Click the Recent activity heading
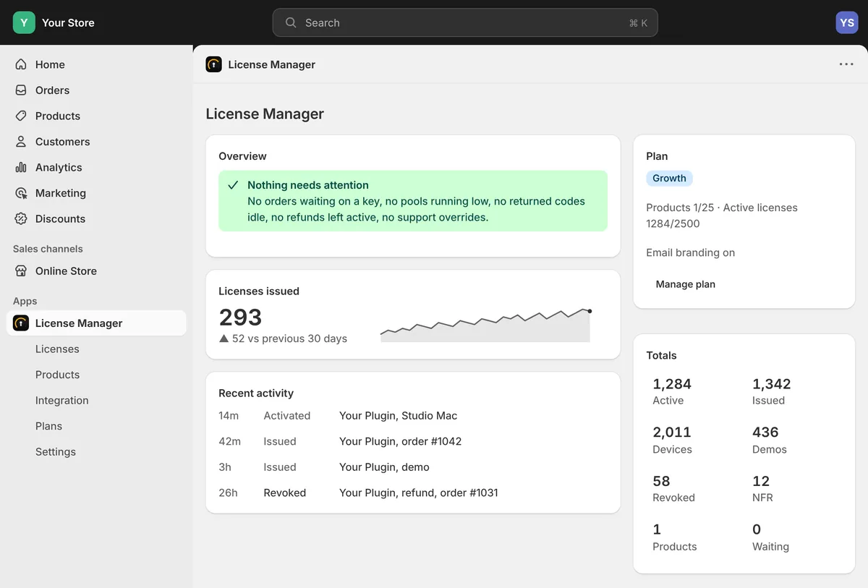This screenshot has height=588, width=868. click(256, 393)
